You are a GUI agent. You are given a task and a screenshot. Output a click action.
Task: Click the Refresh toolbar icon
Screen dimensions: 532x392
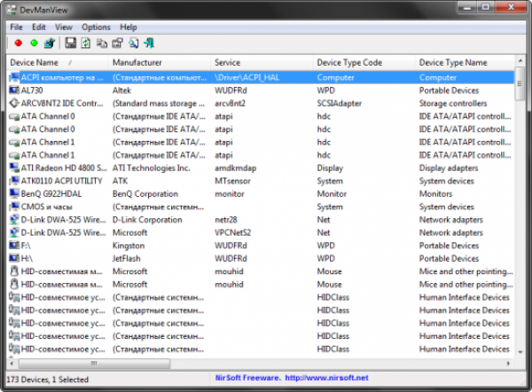[85, 43]
